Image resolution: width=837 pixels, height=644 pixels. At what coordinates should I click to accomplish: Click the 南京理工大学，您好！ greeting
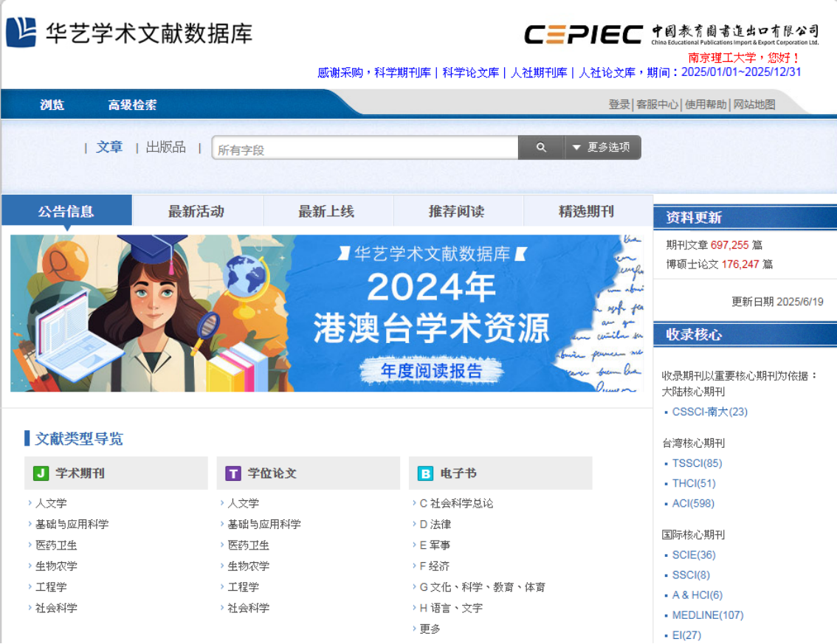[744, 58]
